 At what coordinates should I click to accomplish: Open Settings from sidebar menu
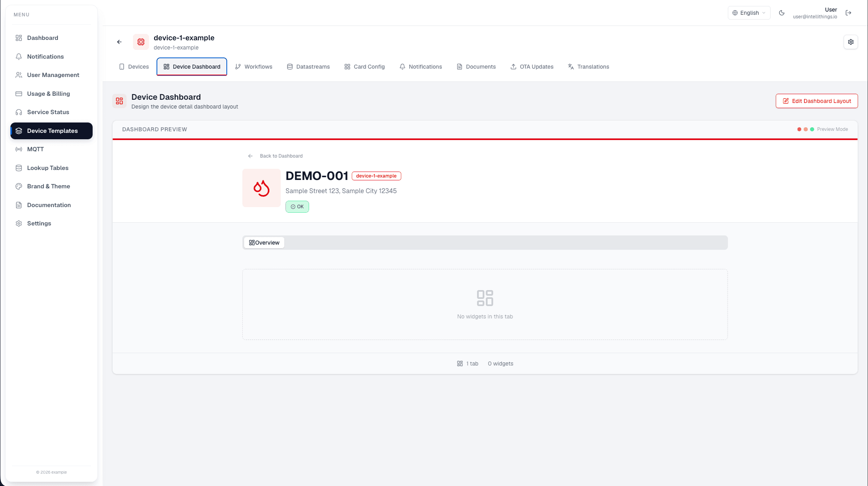click(x=52, y=223)
